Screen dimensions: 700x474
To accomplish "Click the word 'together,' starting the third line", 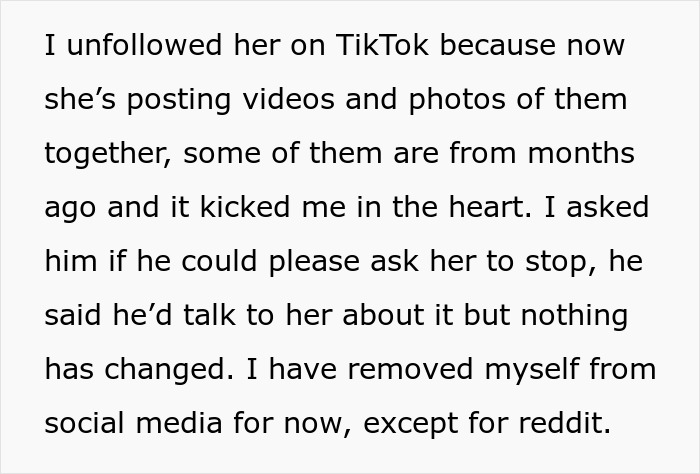I will pos(108,154).
